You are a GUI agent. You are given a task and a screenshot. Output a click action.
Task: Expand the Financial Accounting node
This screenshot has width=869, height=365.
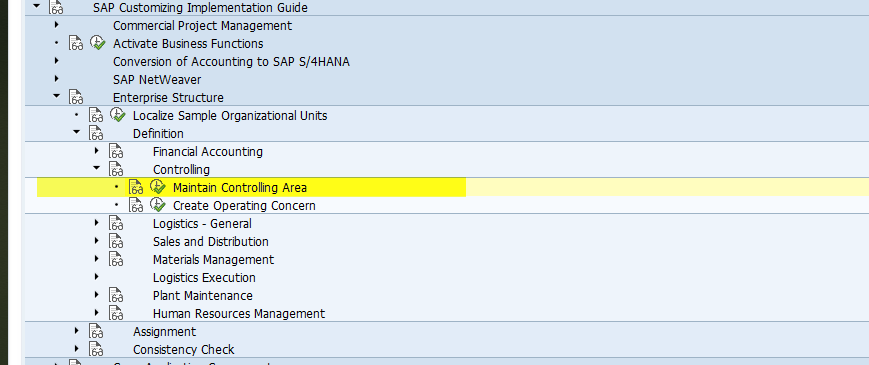(96, 151)
